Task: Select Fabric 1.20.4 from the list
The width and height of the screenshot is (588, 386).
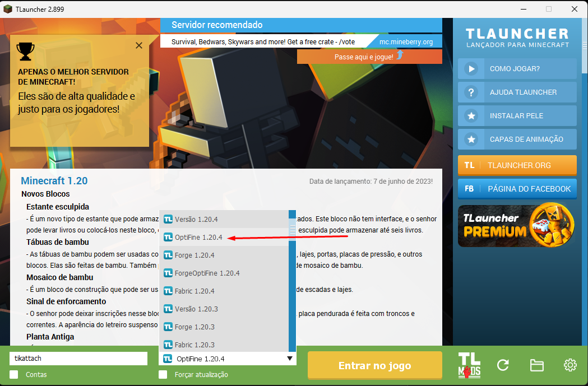Action: (x=224, y=291)
